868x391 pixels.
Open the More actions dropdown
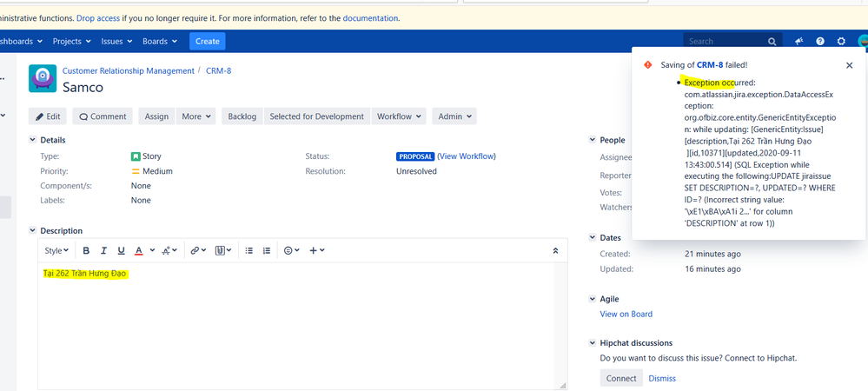(196, 116)
